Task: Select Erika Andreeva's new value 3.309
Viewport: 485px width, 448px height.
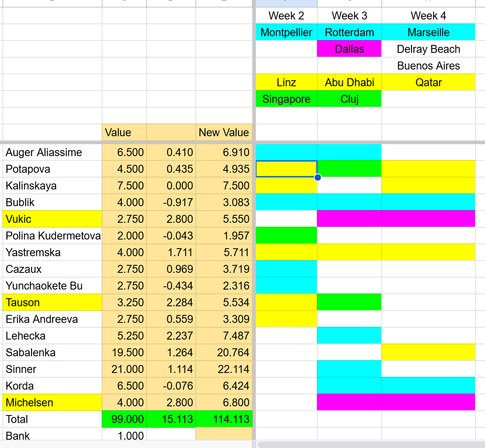Action: coord(224,319)
